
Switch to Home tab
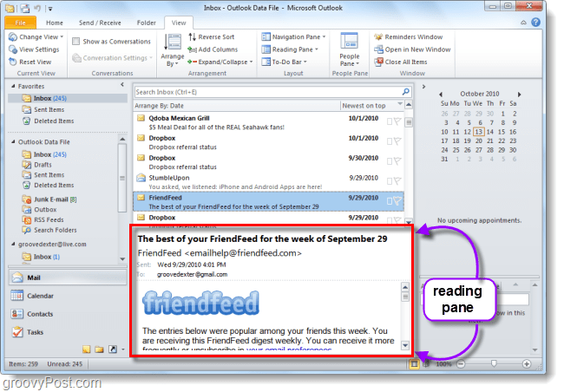(55, 23)
